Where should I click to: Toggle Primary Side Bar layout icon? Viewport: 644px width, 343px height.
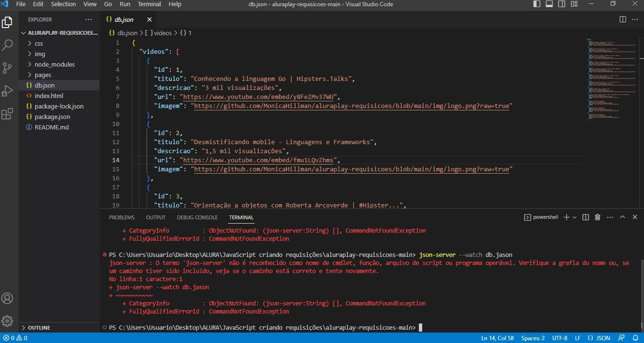pos(538,4)
